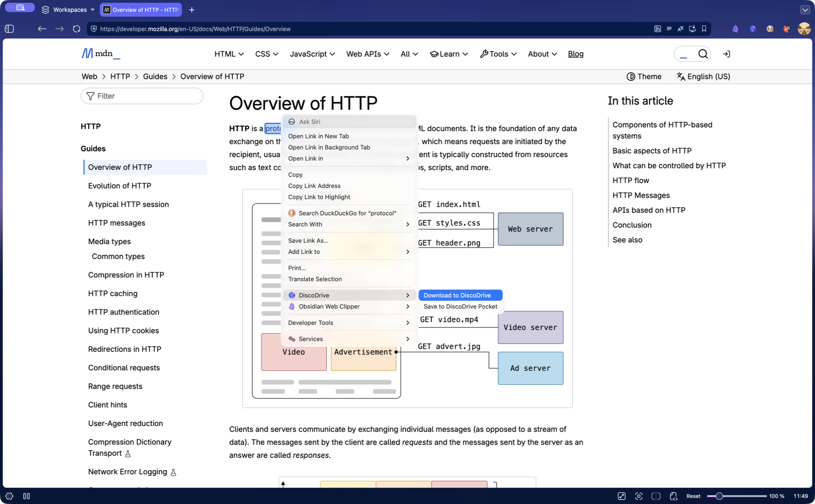Click the sidebar panel toggle icon
This screenshot has height=504, width=815.
(9, 29)
